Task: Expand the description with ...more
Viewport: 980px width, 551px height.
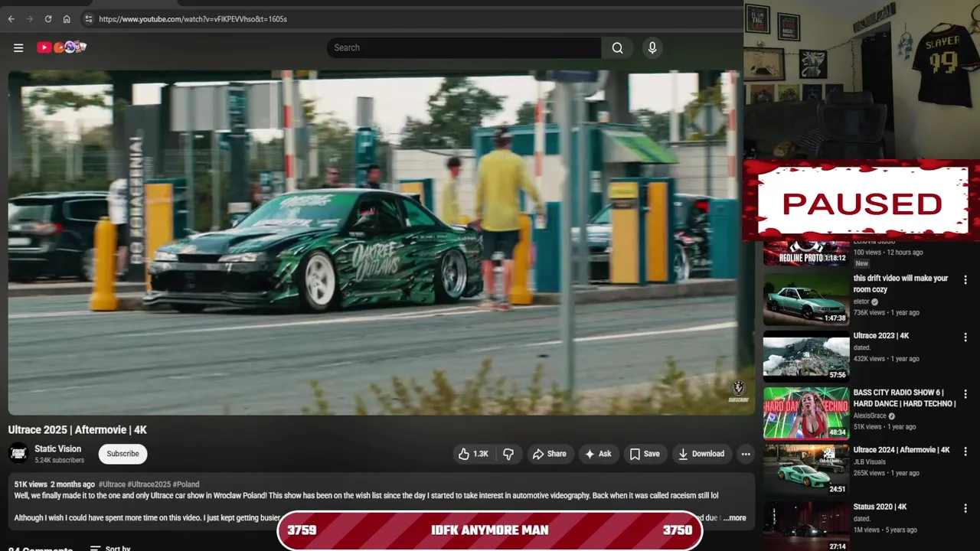Action: 734,518
